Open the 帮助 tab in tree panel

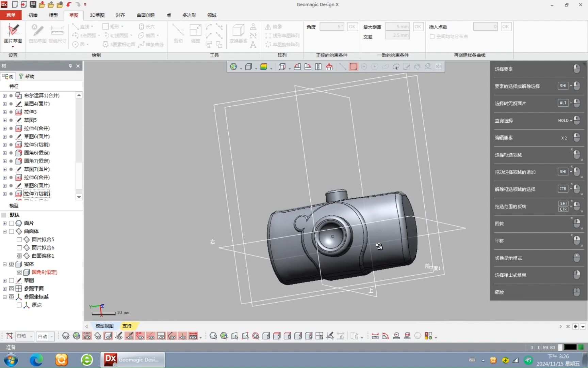click(x=27, y=76)
